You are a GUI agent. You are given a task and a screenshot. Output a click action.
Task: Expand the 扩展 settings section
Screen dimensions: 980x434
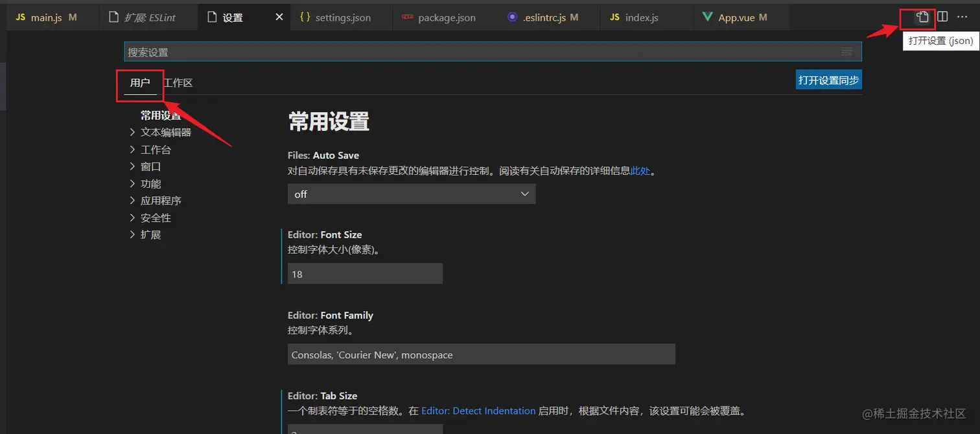pos(150,234)
